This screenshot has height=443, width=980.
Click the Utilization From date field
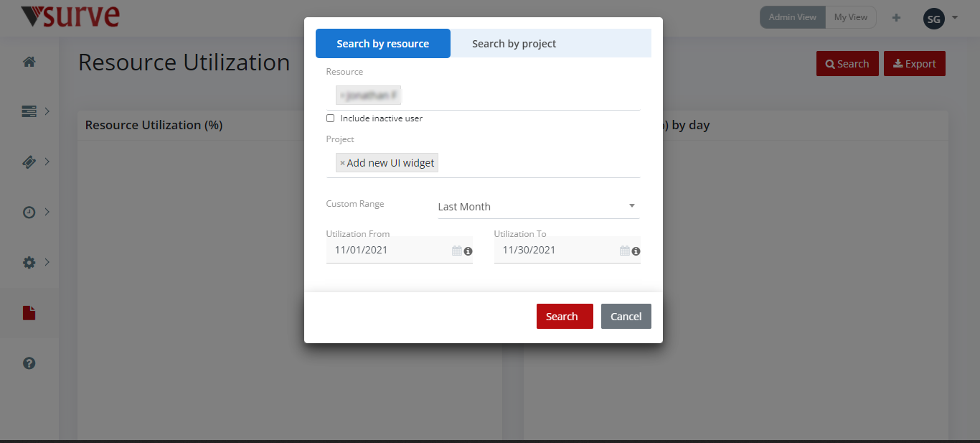400,251
